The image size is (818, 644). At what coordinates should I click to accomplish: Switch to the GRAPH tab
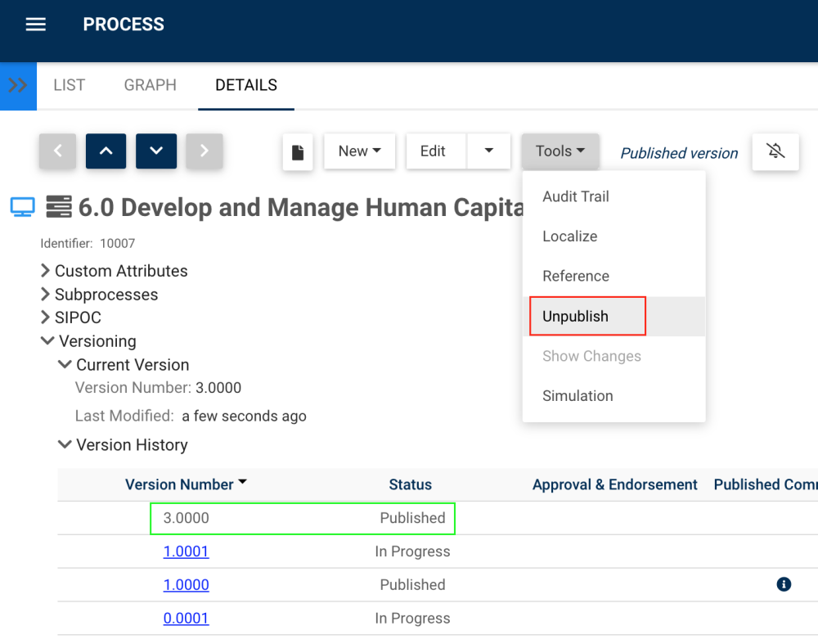(150, 85)
